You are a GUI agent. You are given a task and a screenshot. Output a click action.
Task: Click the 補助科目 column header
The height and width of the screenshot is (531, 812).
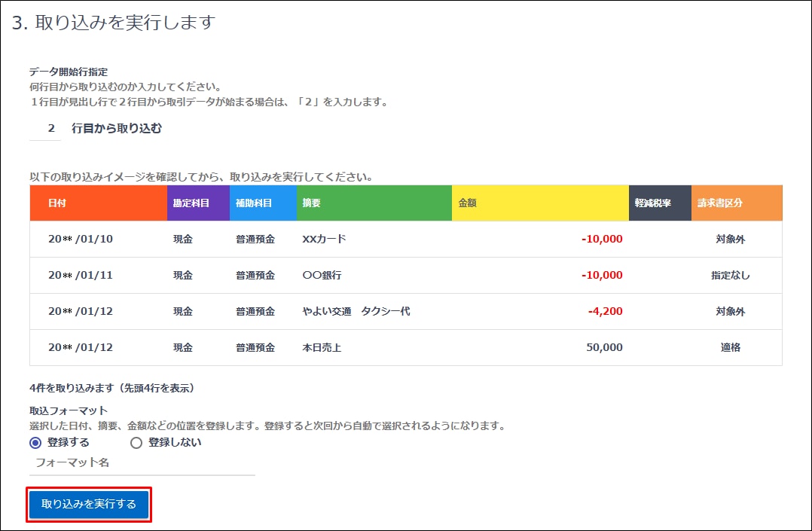[263, 203]
